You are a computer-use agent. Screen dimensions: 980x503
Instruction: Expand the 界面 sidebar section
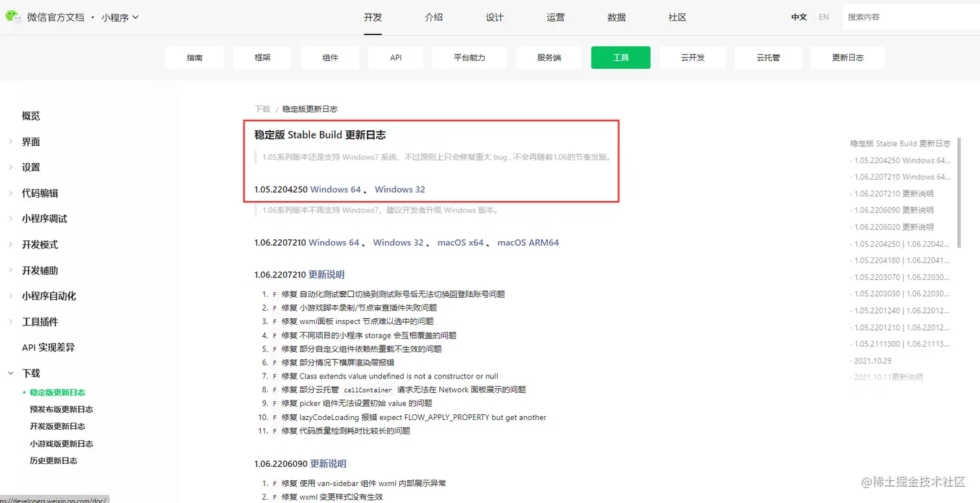coord(31,142)
